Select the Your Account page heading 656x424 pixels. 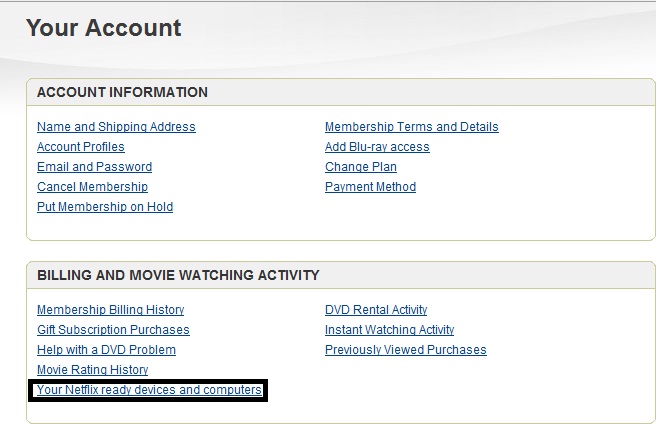104,28
